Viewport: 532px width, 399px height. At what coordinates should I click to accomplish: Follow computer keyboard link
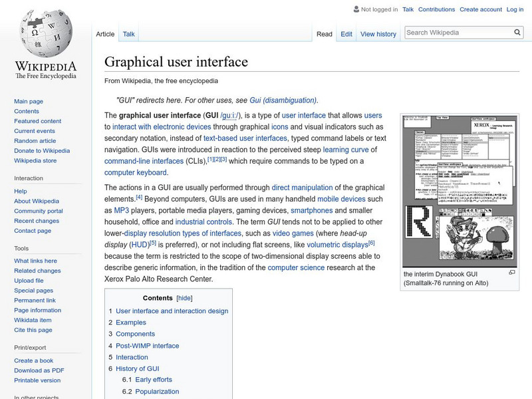pos(136,172)
